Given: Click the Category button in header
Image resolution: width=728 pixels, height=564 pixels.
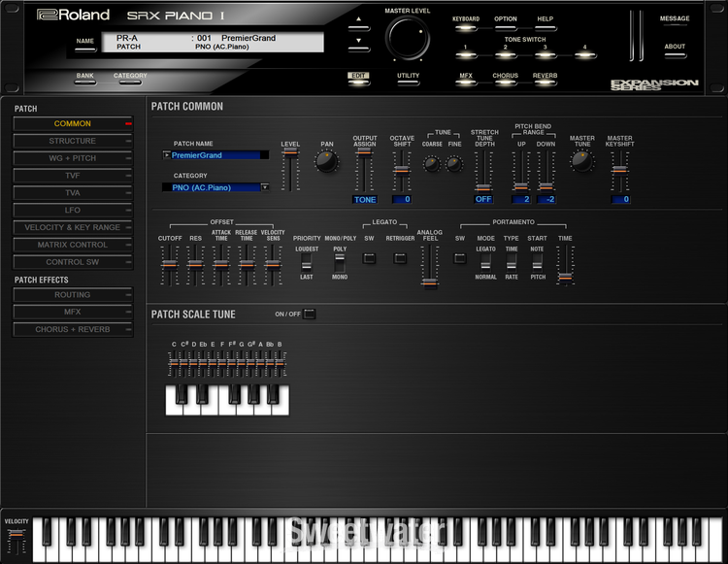Looking at the screenshot, I should click(x=130, y=83).
